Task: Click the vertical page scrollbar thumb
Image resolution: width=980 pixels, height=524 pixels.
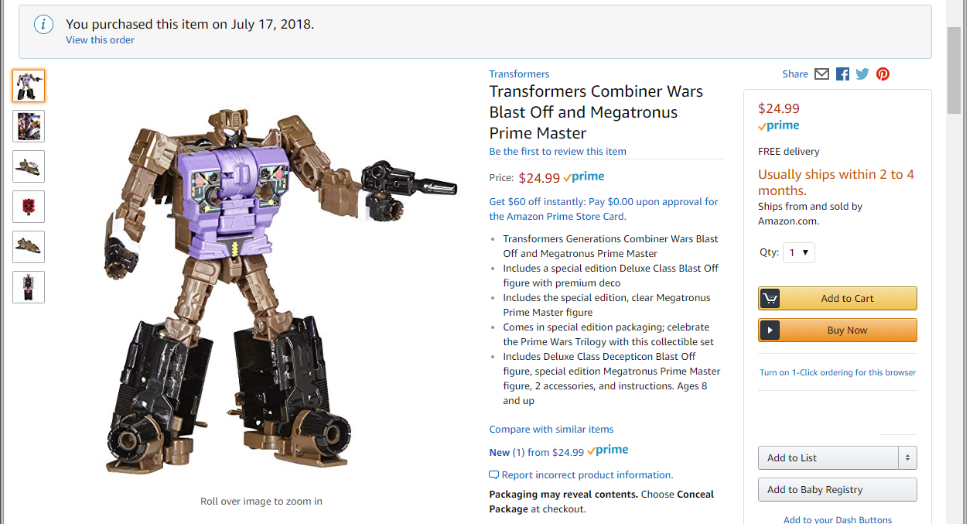Action: [954, 70]
